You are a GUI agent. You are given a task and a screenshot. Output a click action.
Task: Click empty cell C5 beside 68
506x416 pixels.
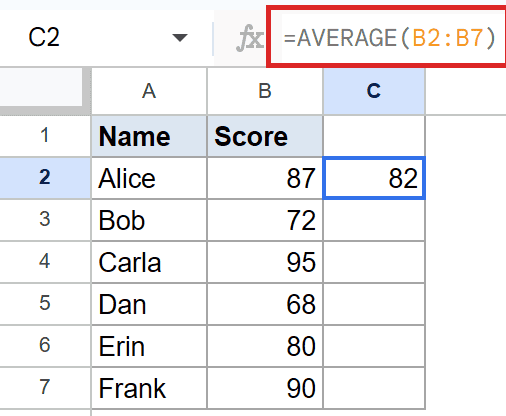(374, 304)
